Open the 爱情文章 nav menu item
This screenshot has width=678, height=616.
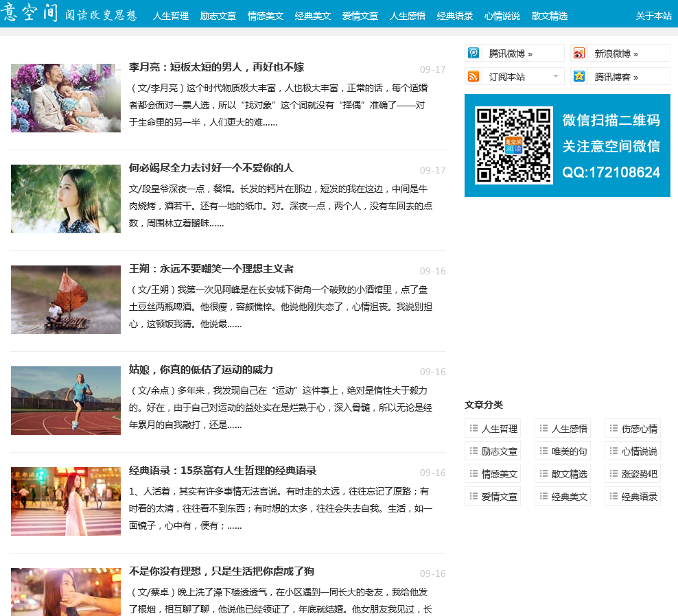(x=360, y=16)
